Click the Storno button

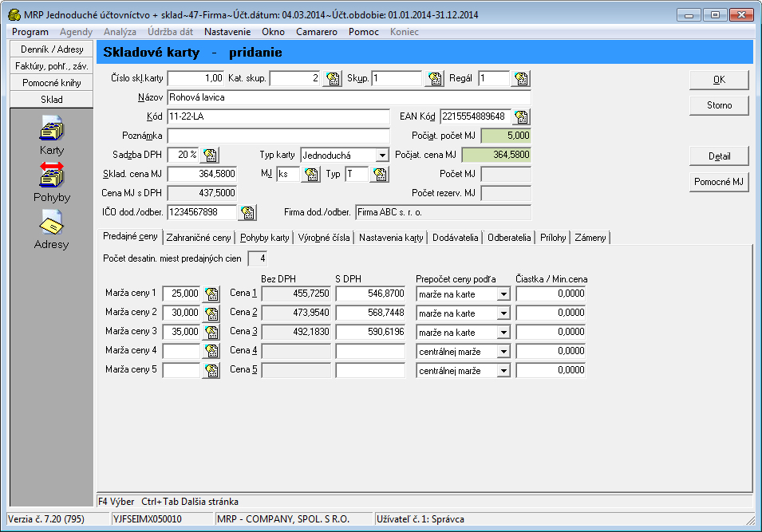click(719, 105)
